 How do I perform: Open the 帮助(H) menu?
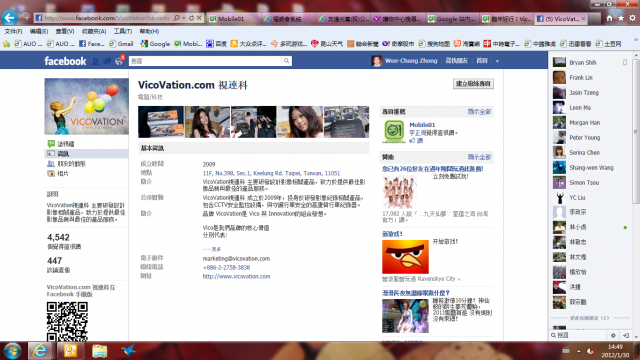point(149,31)
